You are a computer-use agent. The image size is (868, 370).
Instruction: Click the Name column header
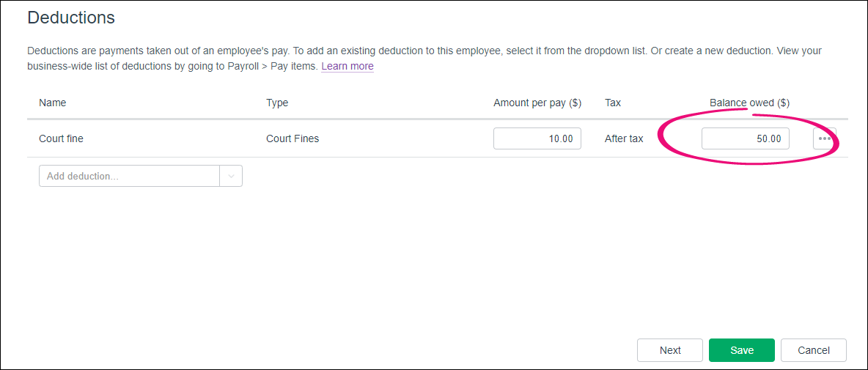[53, 103]
